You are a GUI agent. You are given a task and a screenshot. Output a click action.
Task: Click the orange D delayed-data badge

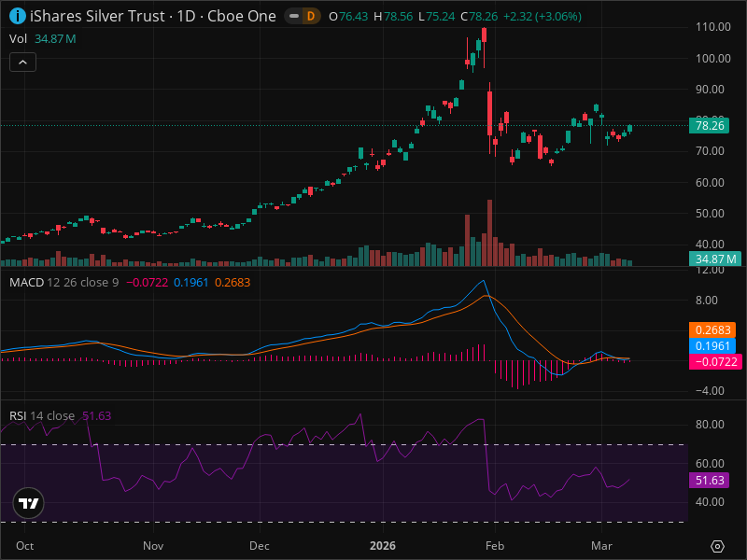[x=311, y=16]
